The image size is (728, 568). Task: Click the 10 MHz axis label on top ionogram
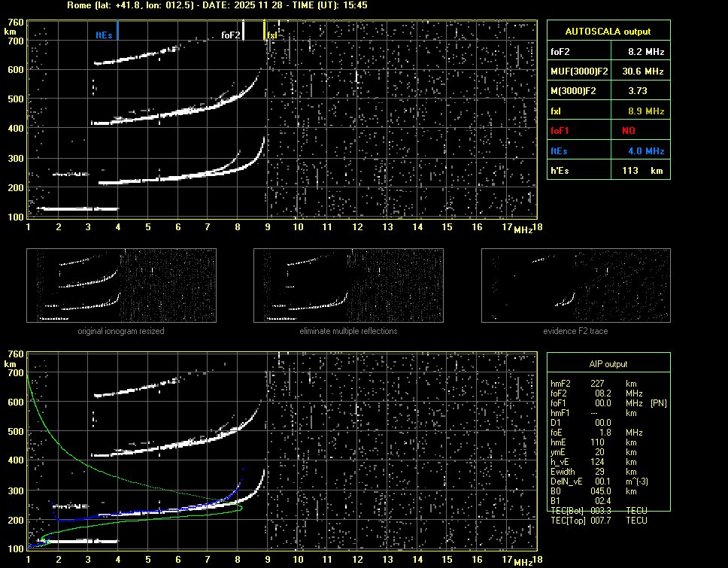pos(299,227)
